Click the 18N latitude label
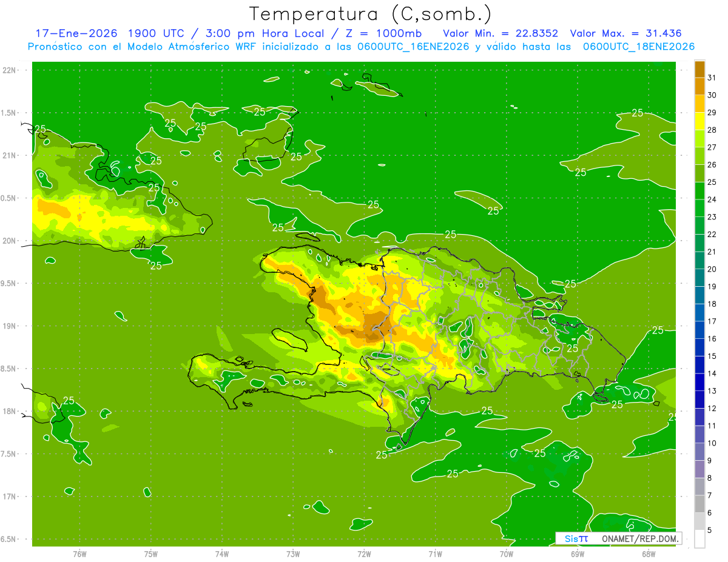This screenshot has height=562, width=728. coord(10,411)
